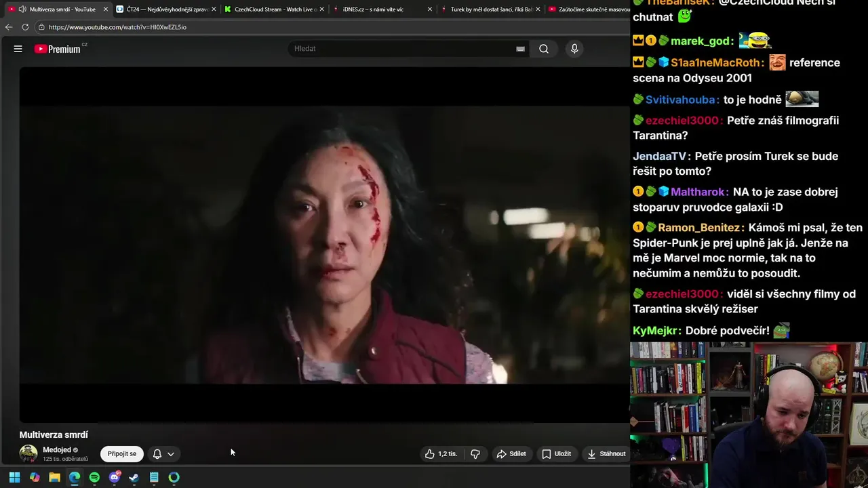Dislike the video with thumbs-down

coord(475,454)
